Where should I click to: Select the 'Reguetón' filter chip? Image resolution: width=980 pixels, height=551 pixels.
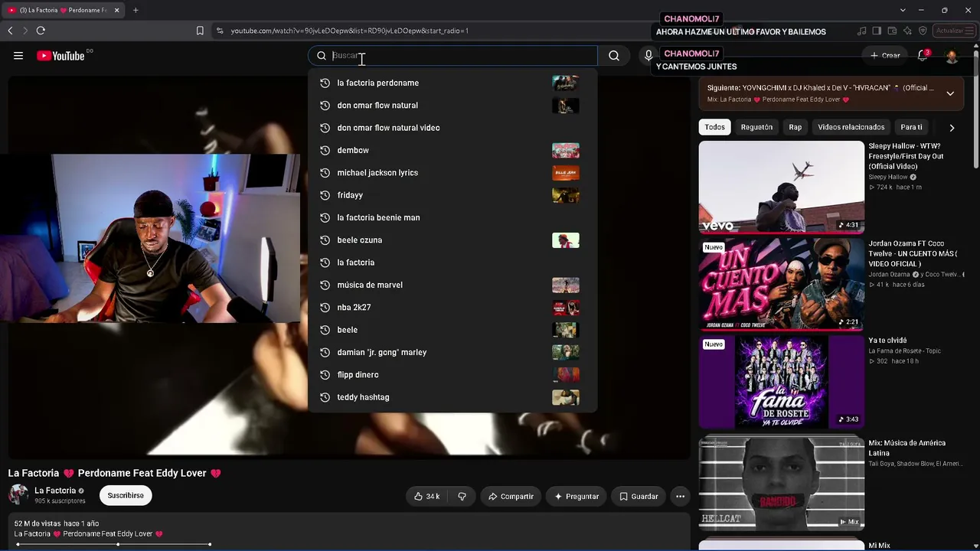pos(756,127)
